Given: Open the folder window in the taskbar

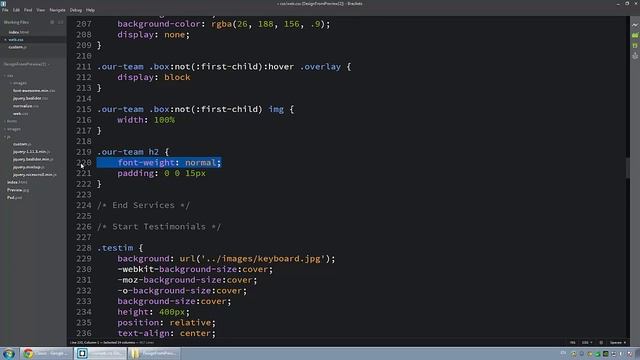Looking at the screenshot, I should 154,353.
